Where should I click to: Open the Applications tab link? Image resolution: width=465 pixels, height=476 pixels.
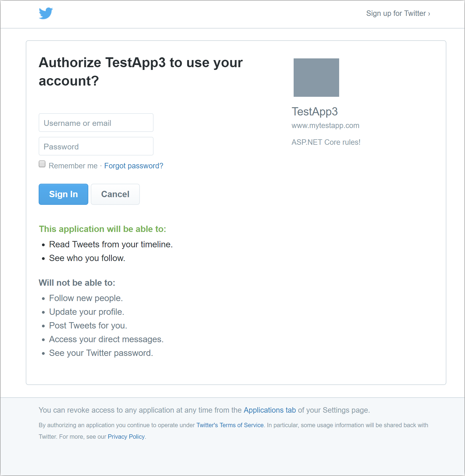(x=270, y=410)
